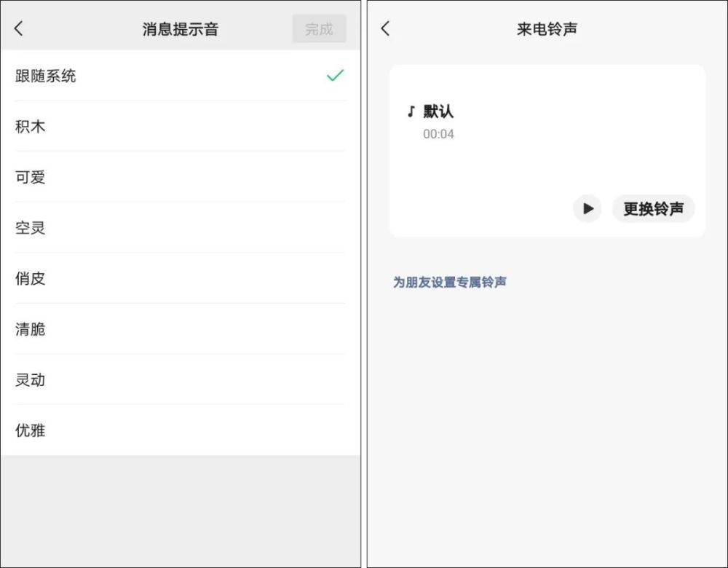Click the green checkmark beside 跟随系统
Image resolution: width=728 pixels, height=568 pixels.
click(335, 75)
